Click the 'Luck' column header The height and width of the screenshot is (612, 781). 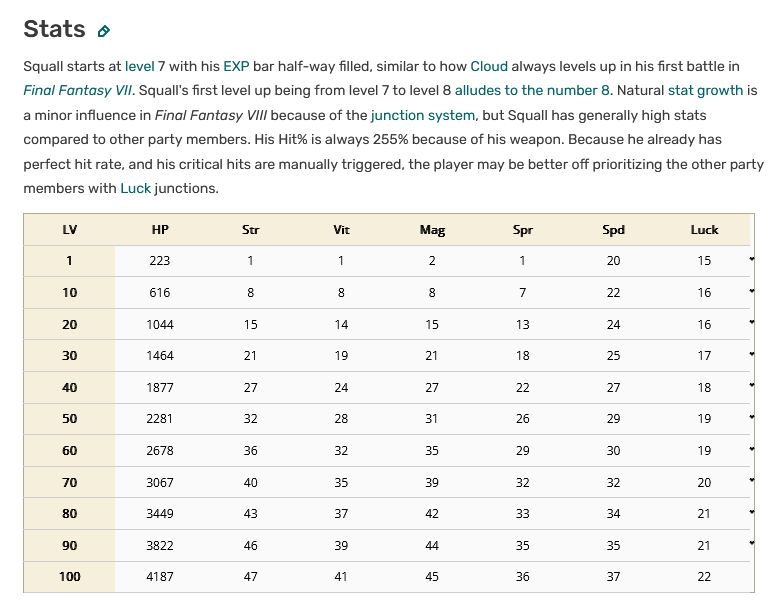[704, 230]
